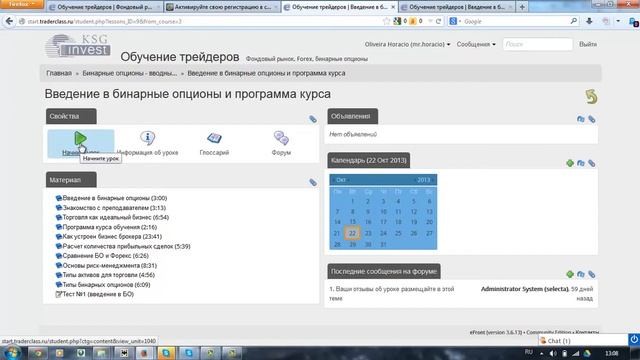Viewport: 640px width, 360px height.
Task: Click Выйти logout link
Action: coord(588,44)
